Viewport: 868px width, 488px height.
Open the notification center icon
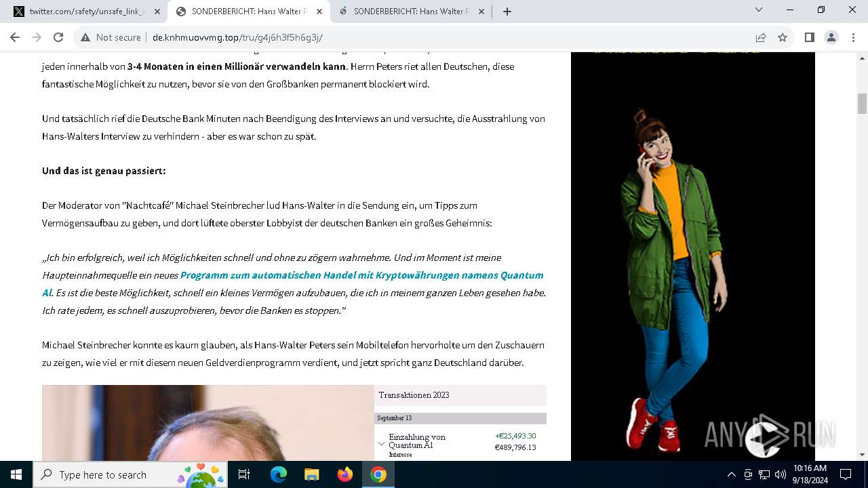click(846, 474)
